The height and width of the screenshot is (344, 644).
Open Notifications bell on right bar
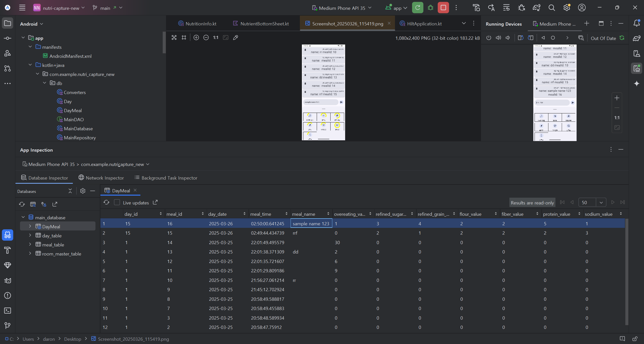(x=637, y=23)
